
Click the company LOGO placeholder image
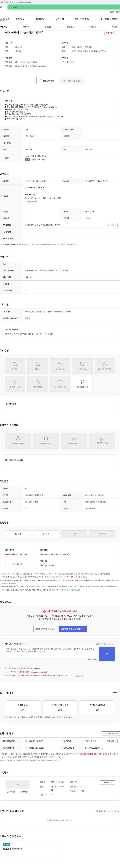tap(17, 785)
